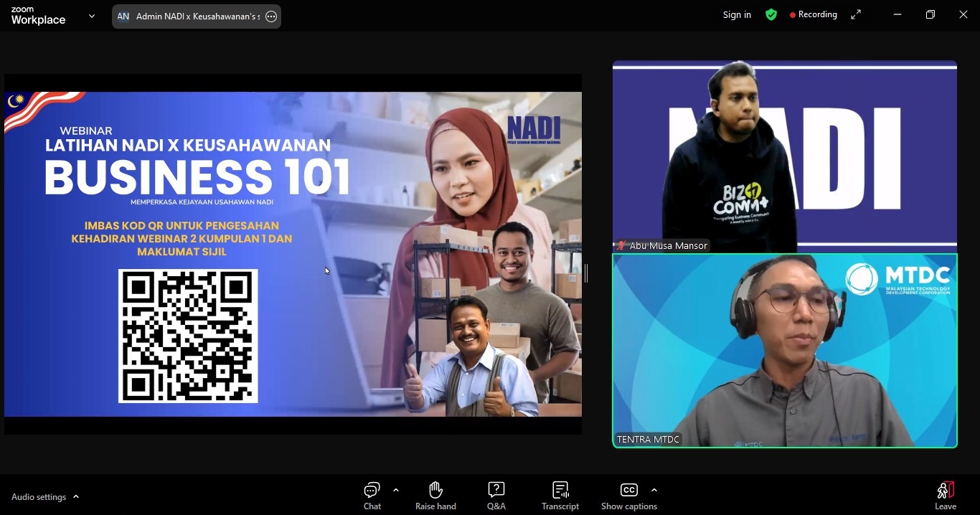Open the meeting tab's more options ellipsis
The image size is (980, 515).
pyautogui.click(x=271, y=16)
